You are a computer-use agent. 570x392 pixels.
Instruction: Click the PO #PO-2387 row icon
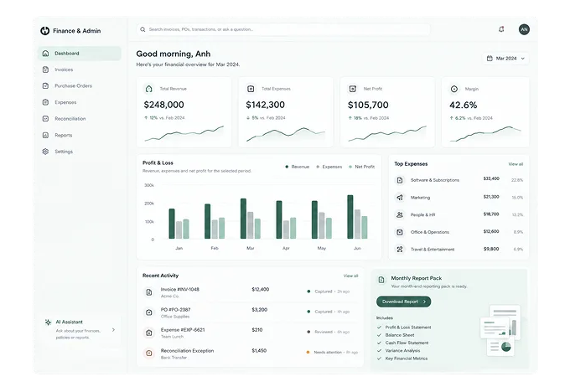click(x=149, y=312)
